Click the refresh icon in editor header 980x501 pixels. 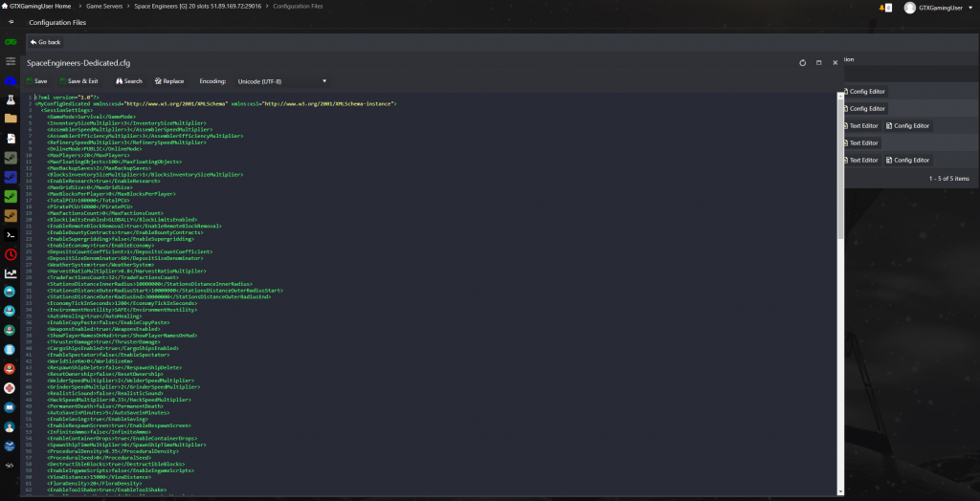point(802,62)
